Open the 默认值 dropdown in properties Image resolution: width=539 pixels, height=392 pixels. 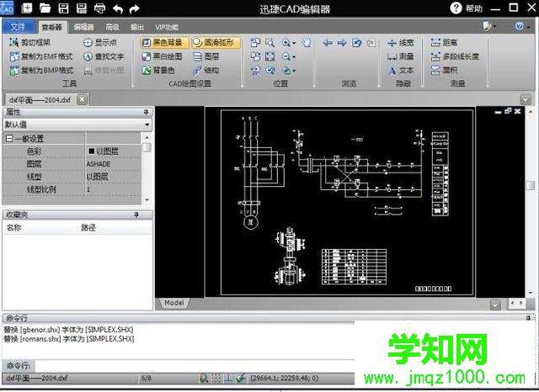(147, 124)
